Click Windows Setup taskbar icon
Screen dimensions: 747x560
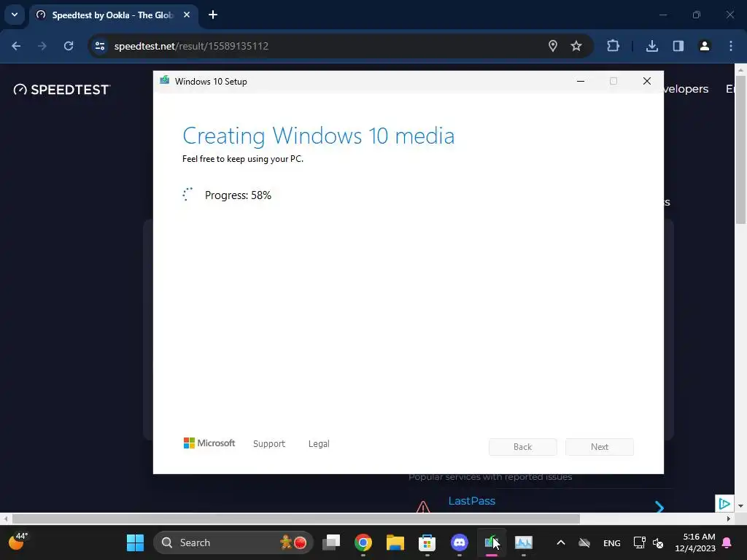(x=491, y=542)
